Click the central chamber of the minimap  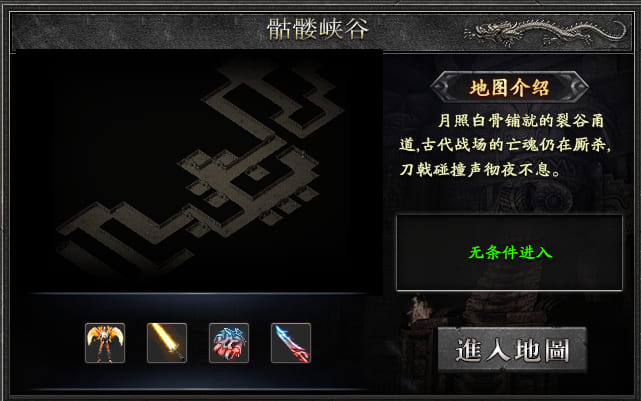click(x=251, y=176)
